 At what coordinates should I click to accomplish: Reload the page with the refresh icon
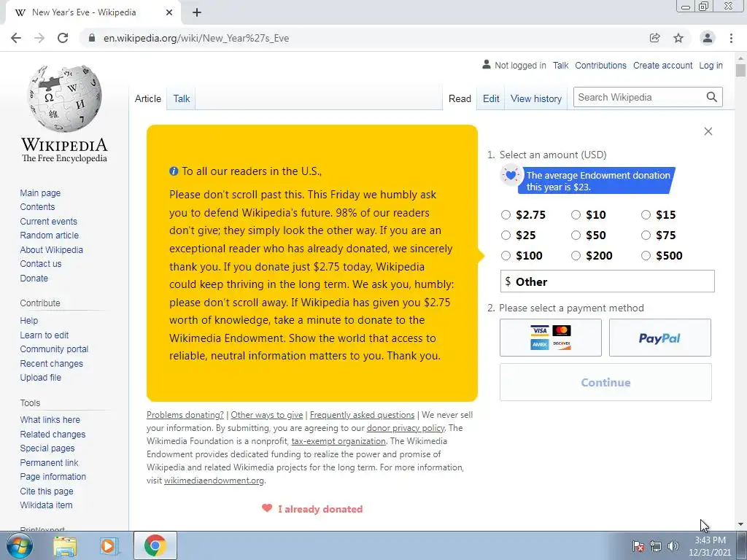[63, 38]
